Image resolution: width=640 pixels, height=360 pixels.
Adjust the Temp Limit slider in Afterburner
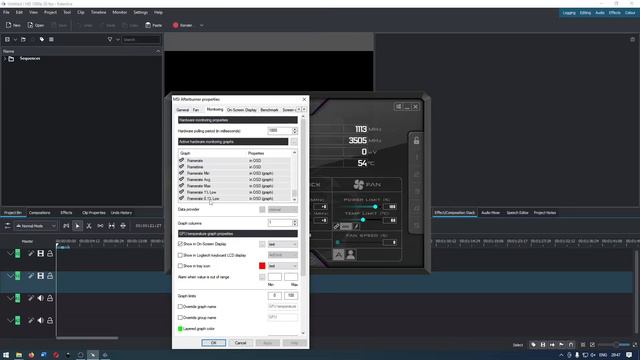click(363, 220)
